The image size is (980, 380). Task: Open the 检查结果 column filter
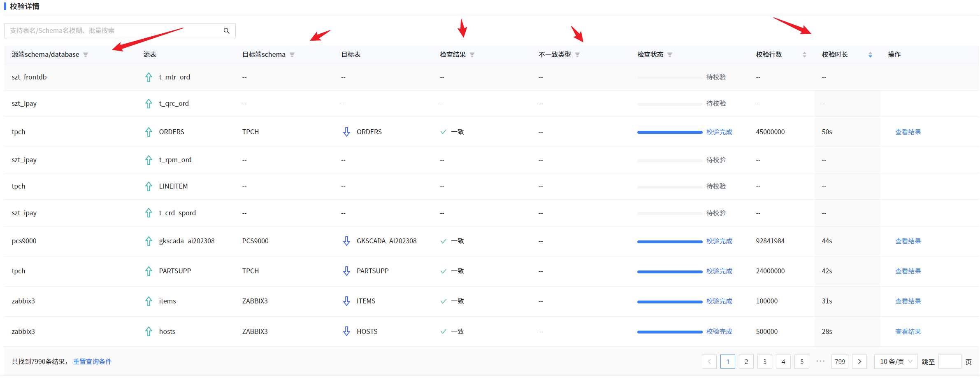tap(472, 55)
